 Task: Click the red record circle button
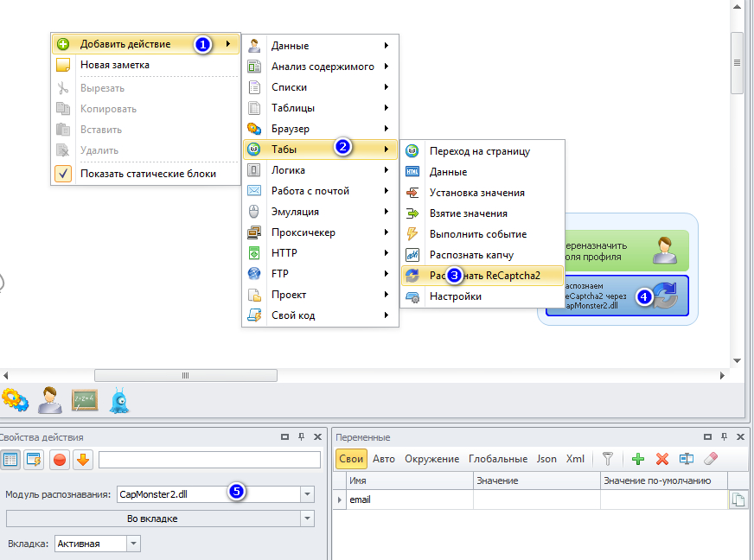pos(60,460)
